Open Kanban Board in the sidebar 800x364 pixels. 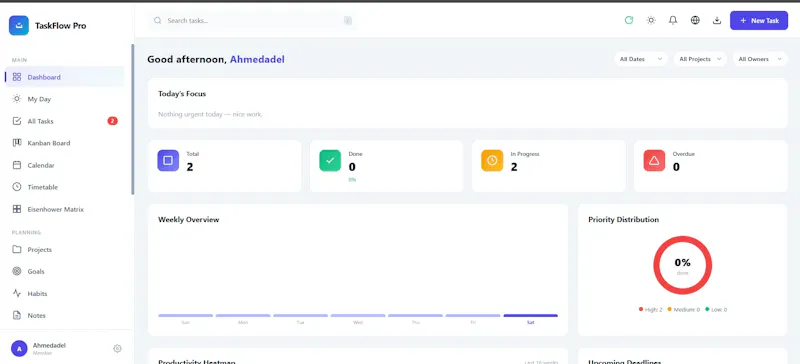(x=65, y=143)
